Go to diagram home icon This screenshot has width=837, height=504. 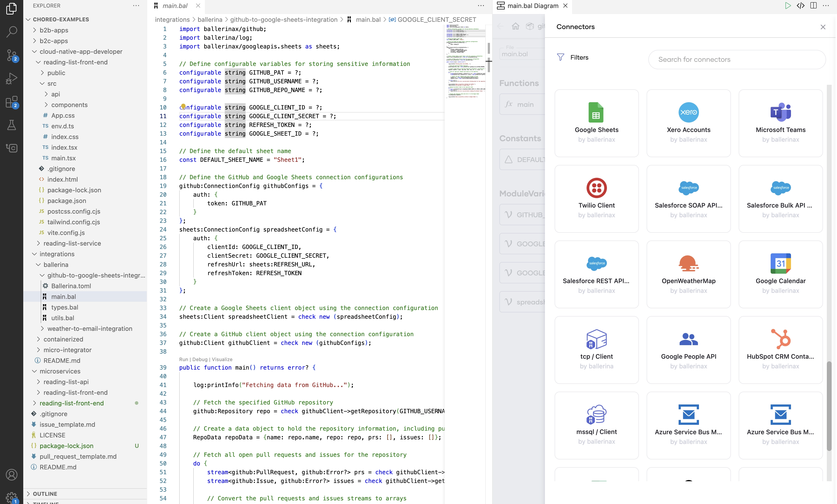pos(515,26)
